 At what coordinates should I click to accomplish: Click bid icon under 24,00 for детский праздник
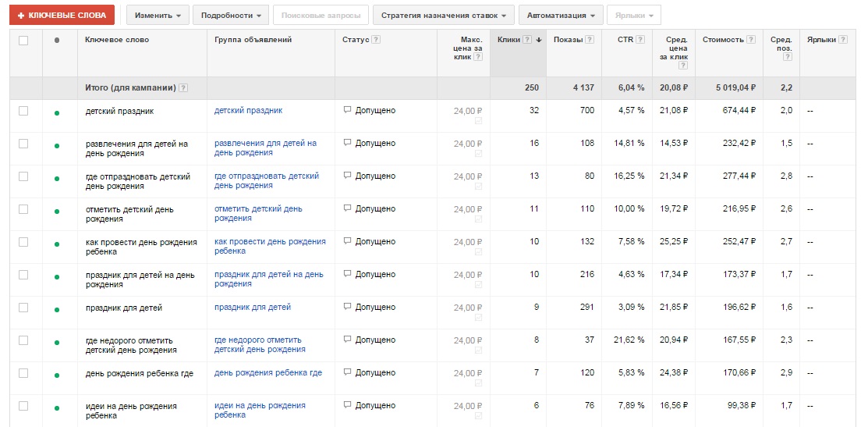click(478, 121)
